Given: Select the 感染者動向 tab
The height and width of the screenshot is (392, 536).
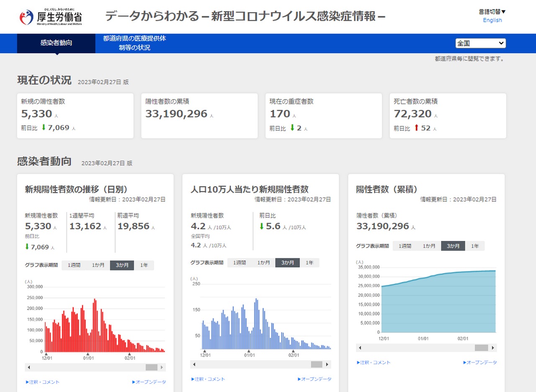Looking at the screenshot, I should [x=56, y=43].
